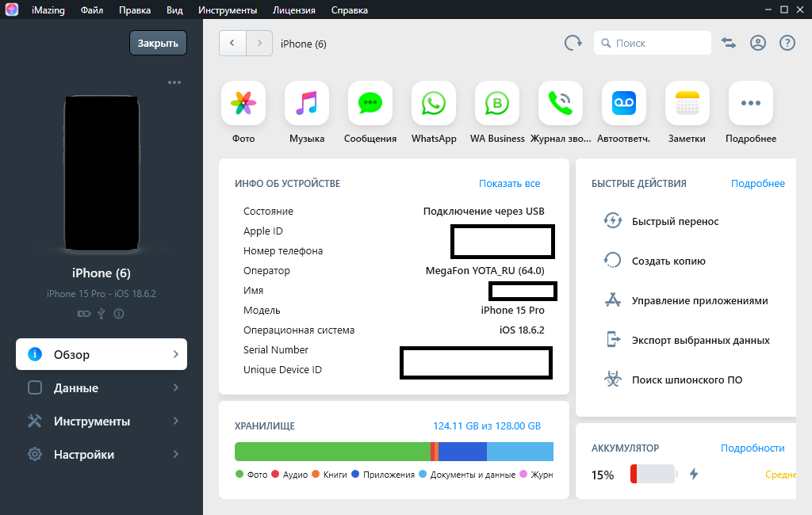Open the user account icon
This screenshot has width=812, height=515.
pyautogui.click(x=757, y=43)
